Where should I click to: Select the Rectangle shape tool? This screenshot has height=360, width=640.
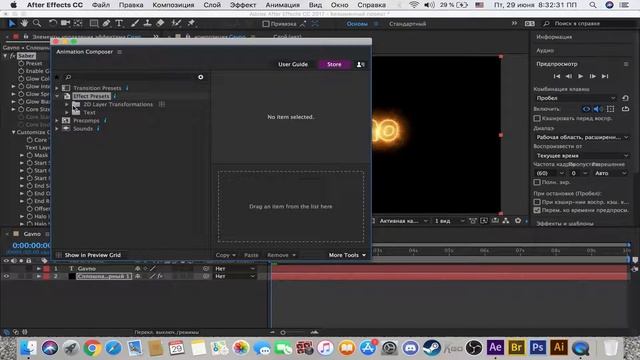pyautogui.click(x=94, y=24)
